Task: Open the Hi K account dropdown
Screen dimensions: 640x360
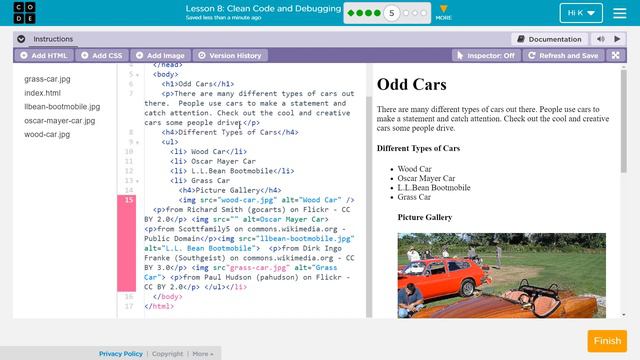Action: click(x=581, y=13)
